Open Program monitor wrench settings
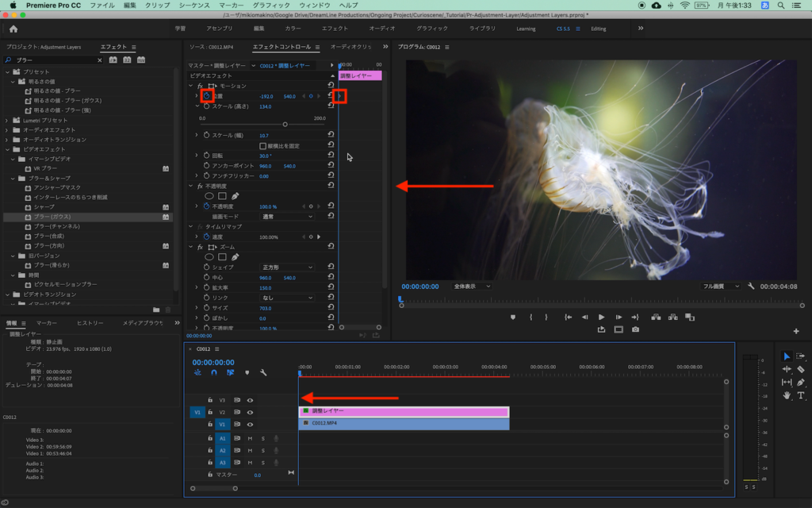The width and height of the screenshot is (812, 508). point(750,286)
